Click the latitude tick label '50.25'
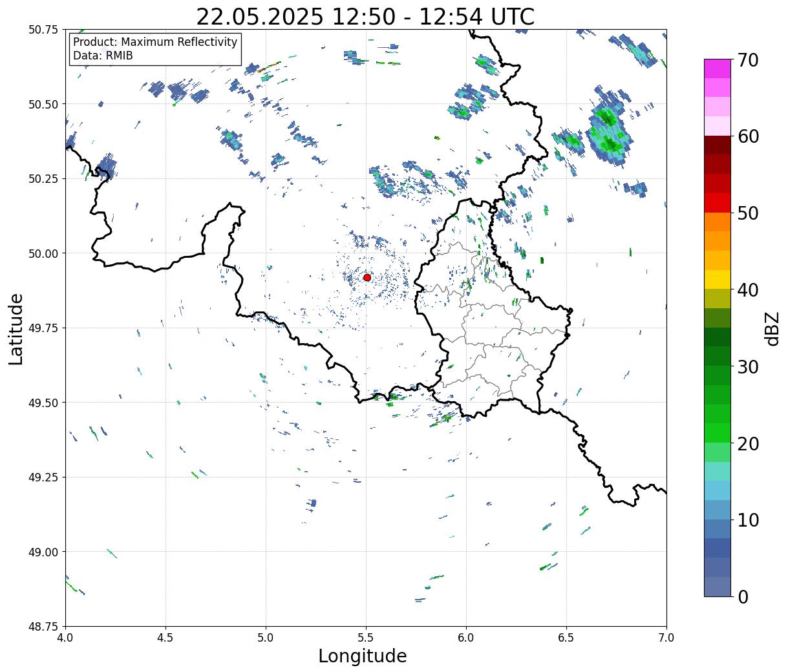 tap(43, 179)
